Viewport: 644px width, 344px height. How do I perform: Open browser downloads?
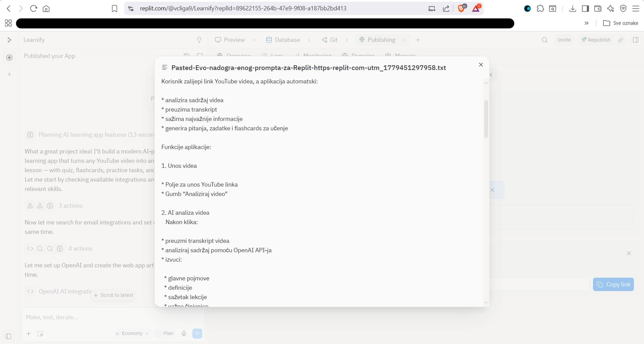(573, 8)
